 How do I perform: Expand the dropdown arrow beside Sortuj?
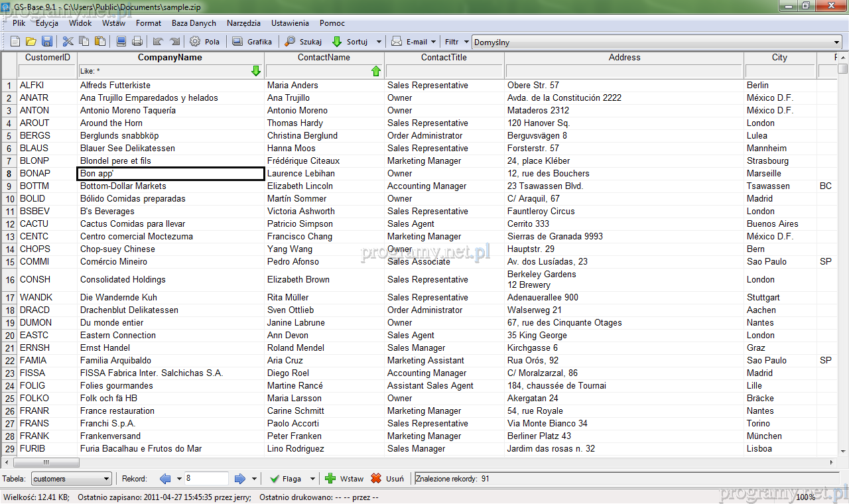[379, 42]
